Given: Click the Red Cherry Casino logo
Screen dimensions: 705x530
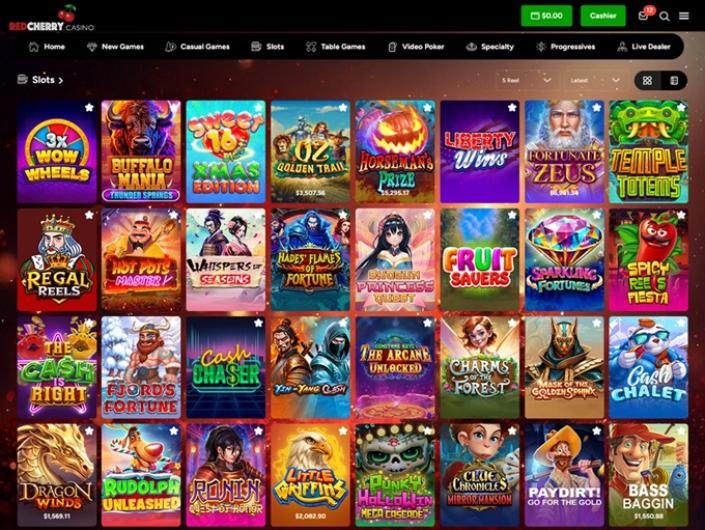Looking at the screenshot, I should (x=51, y=19).
